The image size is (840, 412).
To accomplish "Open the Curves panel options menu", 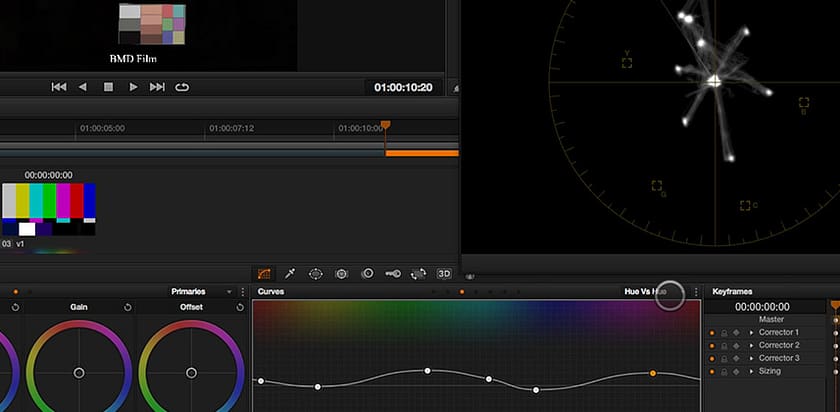I will pyautogui.click(x=696, y=292).
